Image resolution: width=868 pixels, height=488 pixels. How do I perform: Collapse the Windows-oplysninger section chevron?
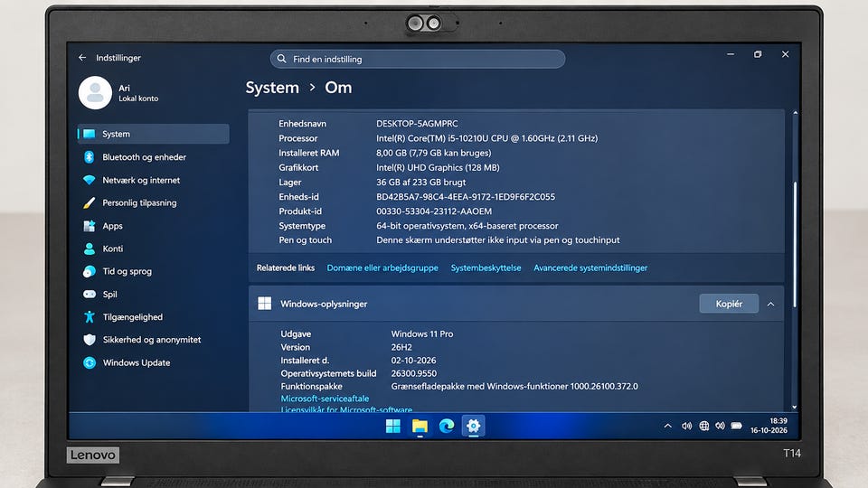click(x=770, y=304)
